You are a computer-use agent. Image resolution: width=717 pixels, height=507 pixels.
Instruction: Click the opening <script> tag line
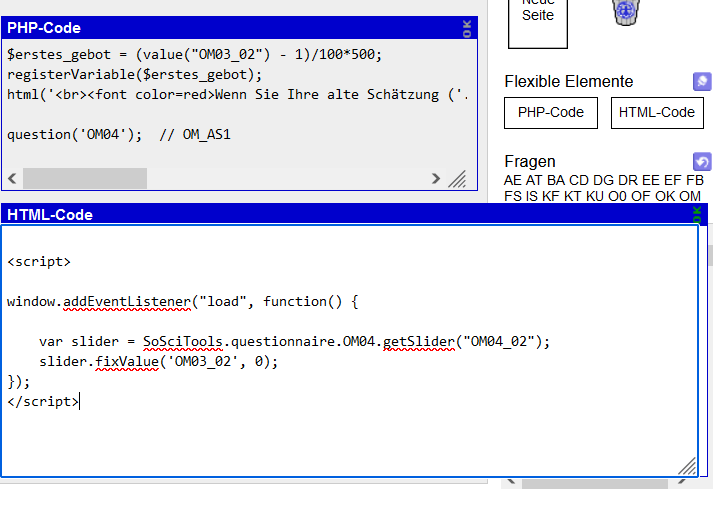coord(39,262)
